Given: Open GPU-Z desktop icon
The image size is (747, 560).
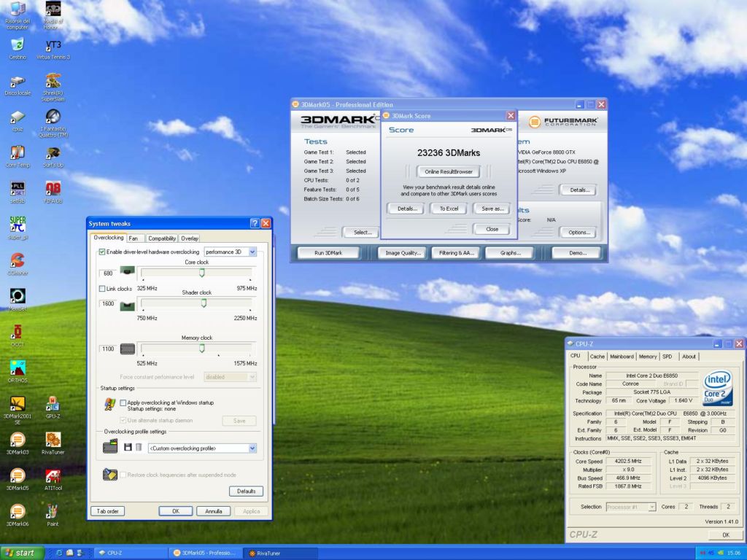Looking at the screenshot, I should (53, 407).
